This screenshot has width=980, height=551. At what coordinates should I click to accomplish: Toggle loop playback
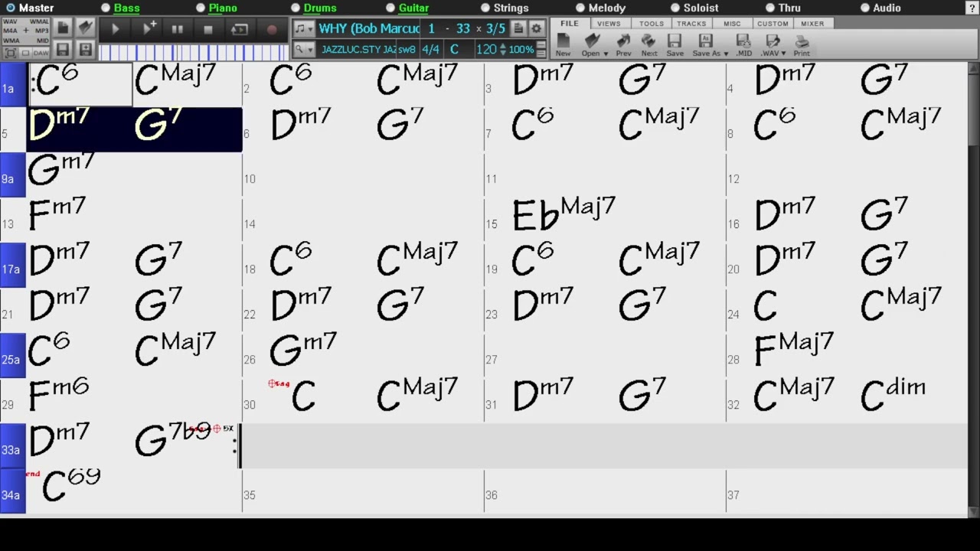(240, 29)
